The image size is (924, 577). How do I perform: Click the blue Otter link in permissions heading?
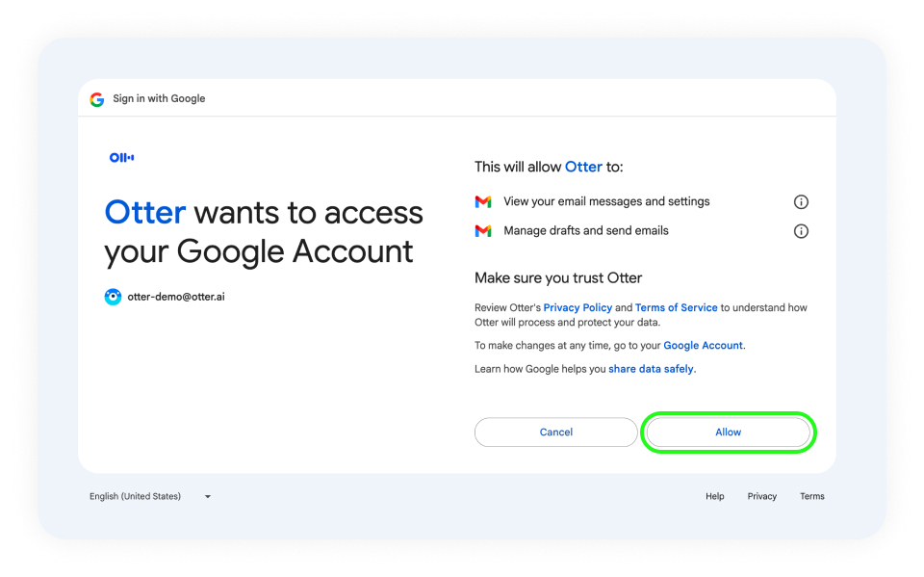click(583, 167)
